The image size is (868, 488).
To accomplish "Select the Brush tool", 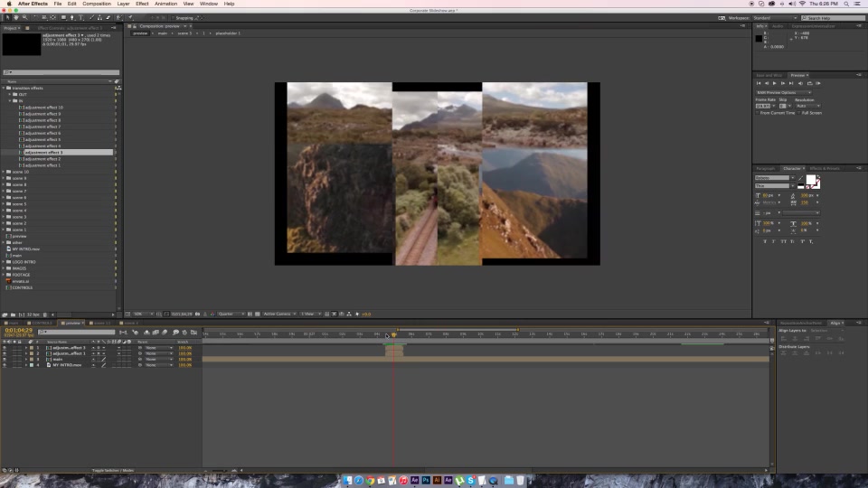I will (91, 18).
